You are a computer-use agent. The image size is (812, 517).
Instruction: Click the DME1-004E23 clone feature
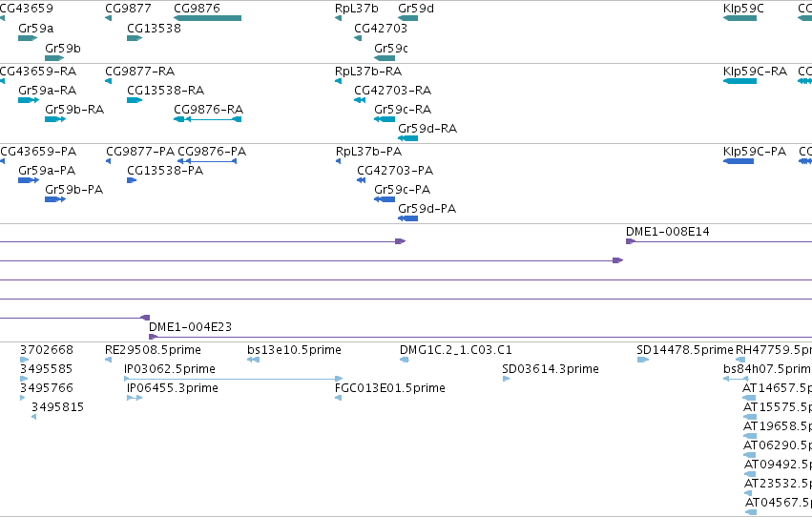click(x=480, y=337)
